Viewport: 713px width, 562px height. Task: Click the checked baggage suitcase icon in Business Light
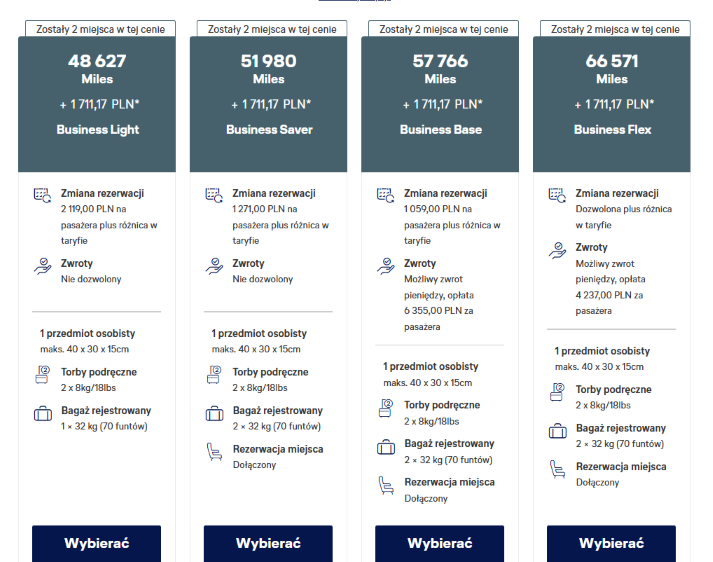(43, 414)
